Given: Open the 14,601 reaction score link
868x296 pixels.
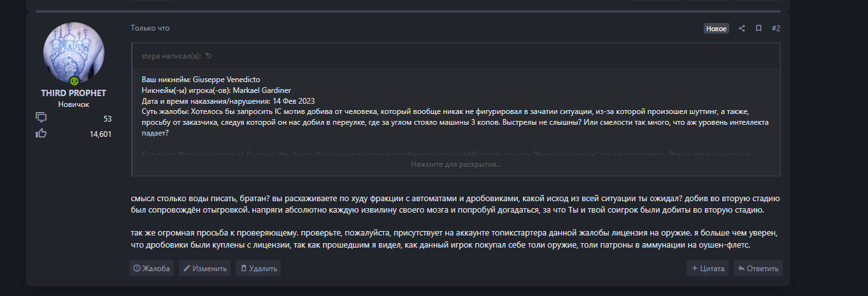Looking at the screenshot, I should [101, 134].
